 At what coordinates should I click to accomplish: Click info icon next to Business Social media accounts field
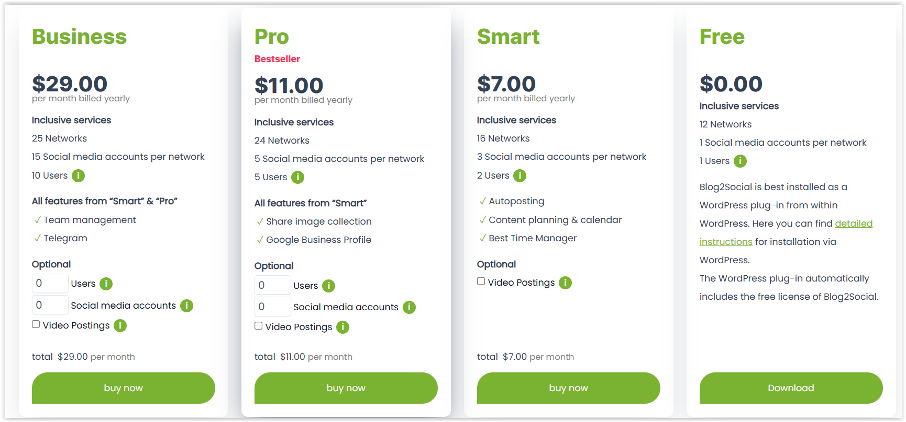[x=187, y=305]
